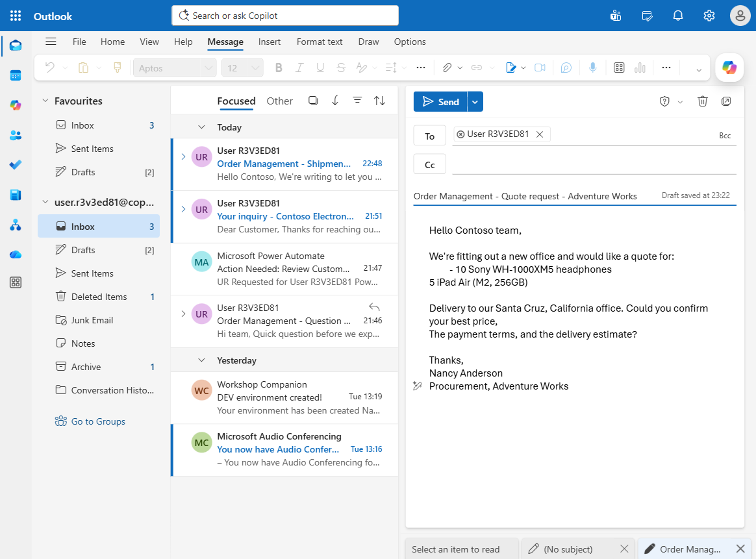Viewport: 756px width, 559px height.
Task: Open the File menu
Action: pyautogui.click(x=79, y=42)
